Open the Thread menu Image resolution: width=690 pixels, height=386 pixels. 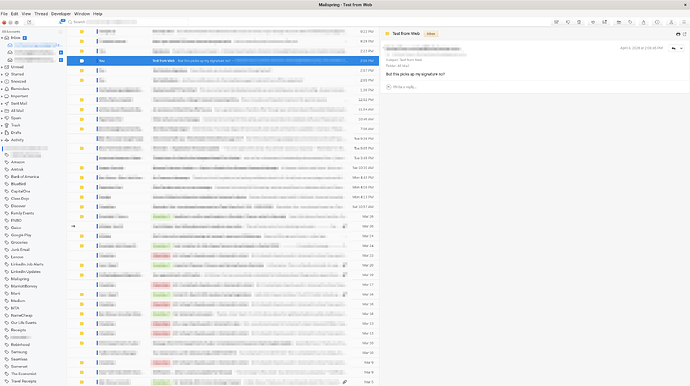41,14
